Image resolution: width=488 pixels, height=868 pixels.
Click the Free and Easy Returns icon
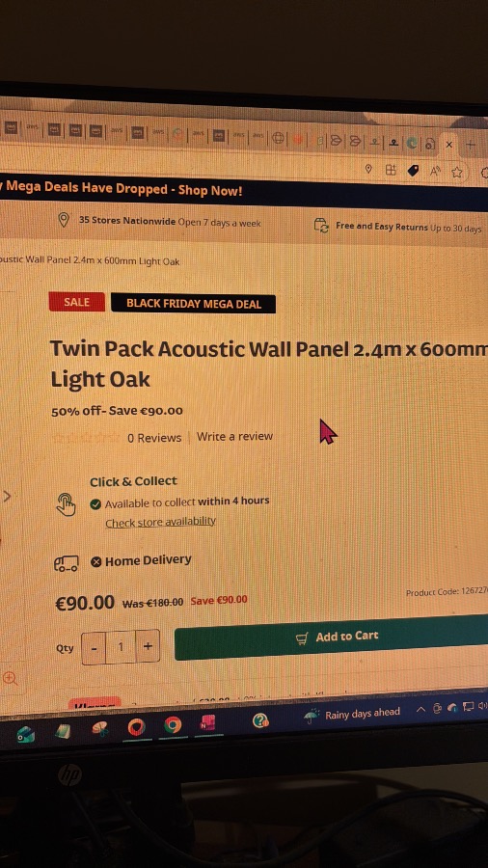[x=321, y=226]
